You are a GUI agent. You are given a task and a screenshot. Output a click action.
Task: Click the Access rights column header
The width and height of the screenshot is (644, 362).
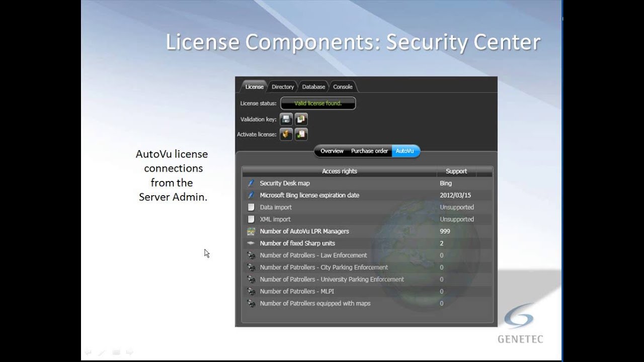(x=340, y=171)
